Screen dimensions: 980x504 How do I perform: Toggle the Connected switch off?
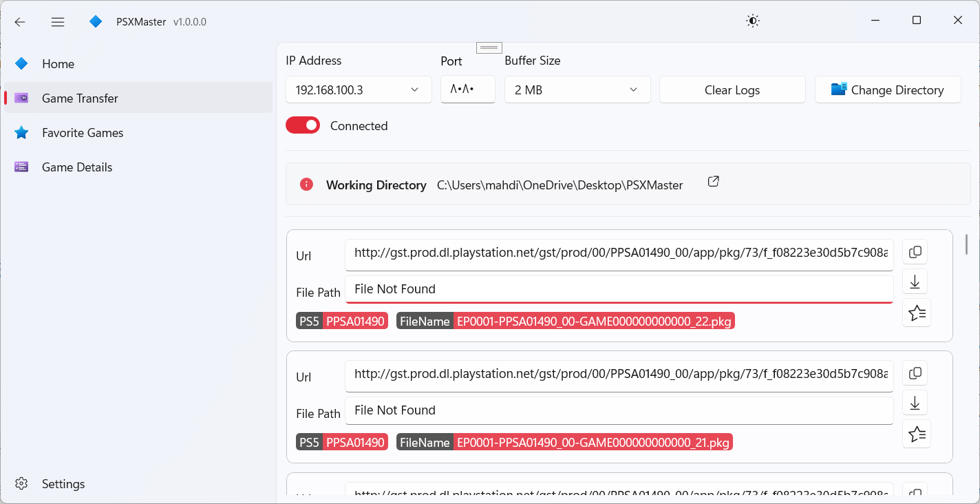pyautogui.click(x=303, y=125)
